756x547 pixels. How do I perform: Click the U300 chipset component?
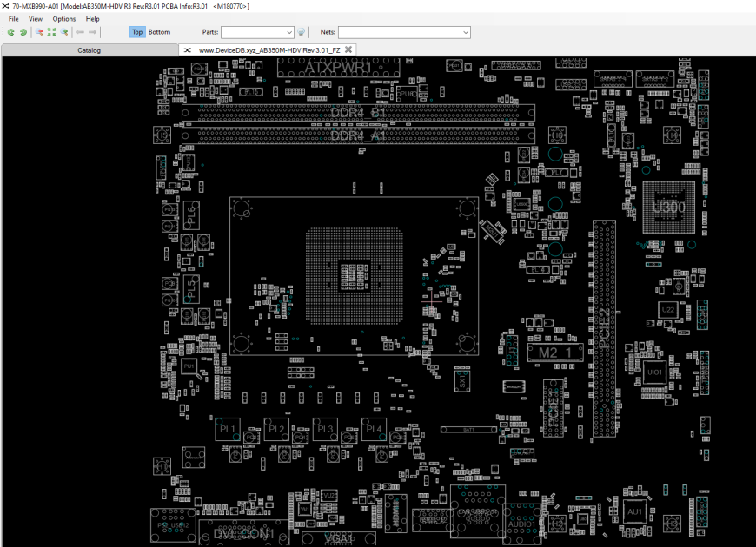[x=669, y=208]
